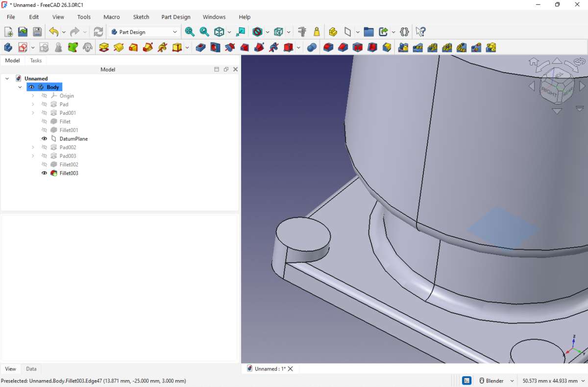Viewport: 588px width, 387px height.
Task: Click the Boolean operation icon
Action: (312, 47)
